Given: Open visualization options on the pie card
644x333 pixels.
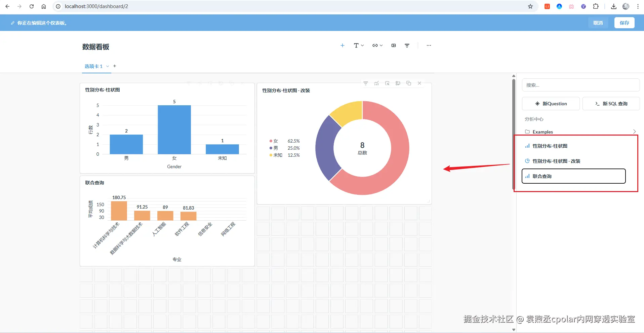Looking at the screenshot, I should (x=376, y=83).
